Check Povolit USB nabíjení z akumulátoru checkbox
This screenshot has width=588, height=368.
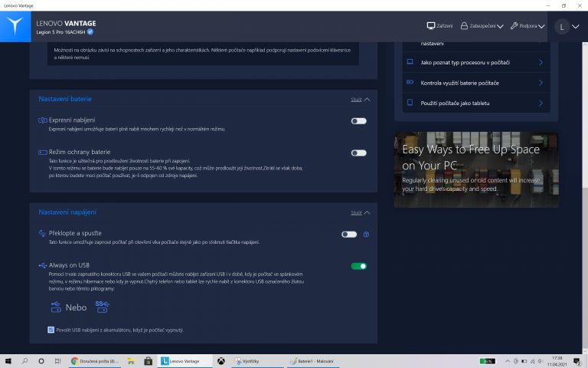pyautogui.click(x=51, y=330)
